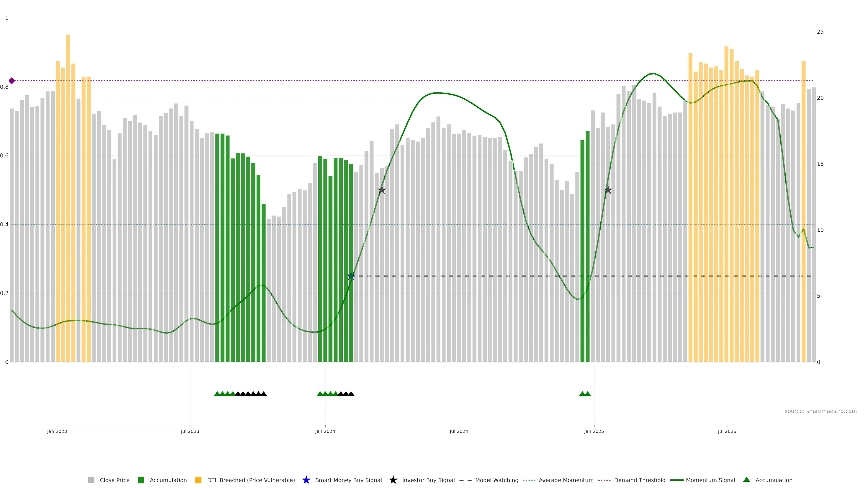Click the Jan 2023 axis label
This screenshot has width=868, height=488.
tap(57, 431)
